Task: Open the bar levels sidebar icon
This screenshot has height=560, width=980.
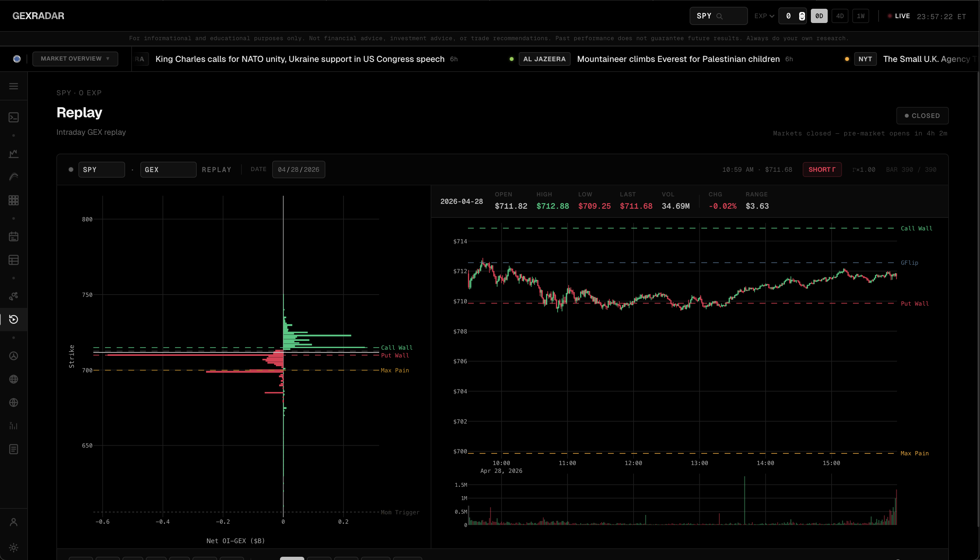Action: coord(14,426)
